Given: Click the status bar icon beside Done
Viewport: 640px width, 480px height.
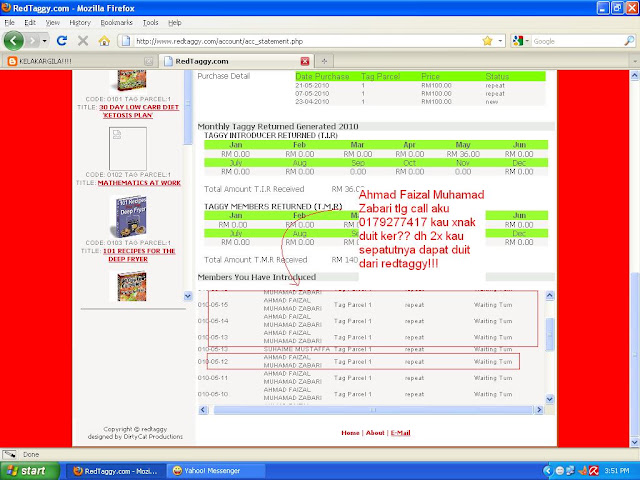Looking at the screenshot, I should tap(10, 454).
